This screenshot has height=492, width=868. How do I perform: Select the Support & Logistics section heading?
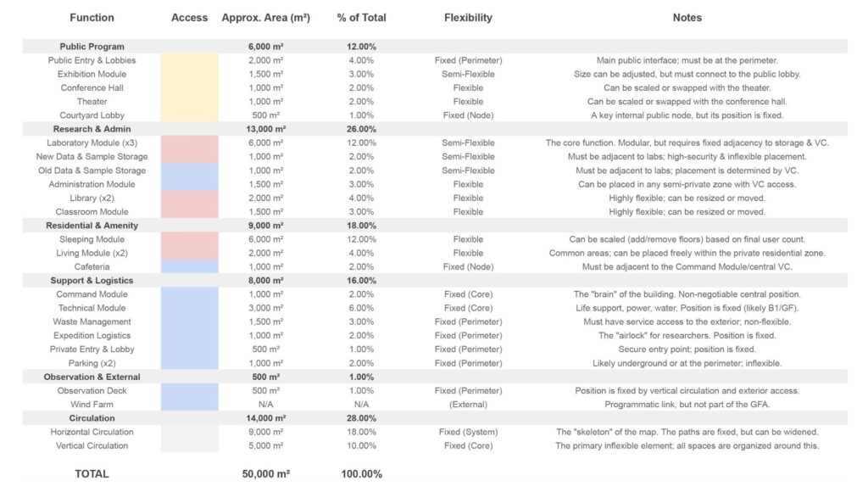coord(92,281)
